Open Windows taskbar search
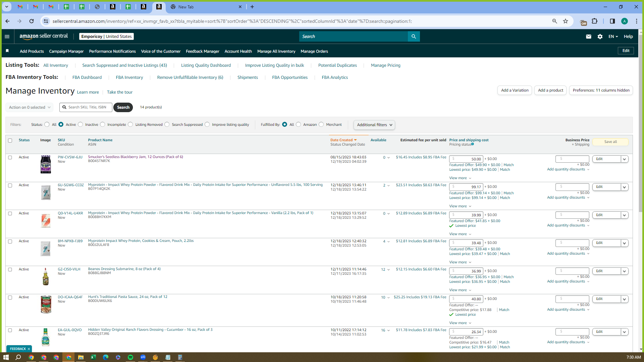This screenshot has height=362, width=644. [x=18, y=357]
